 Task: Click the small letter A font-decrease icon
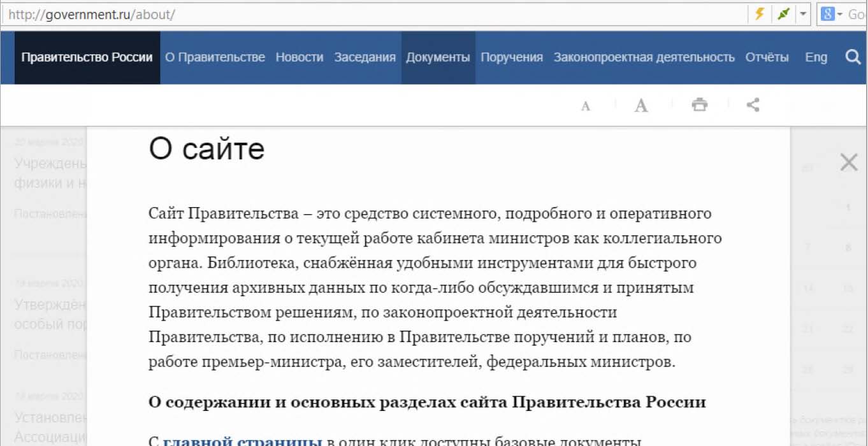pyautogui.click(x=586, y=106)
